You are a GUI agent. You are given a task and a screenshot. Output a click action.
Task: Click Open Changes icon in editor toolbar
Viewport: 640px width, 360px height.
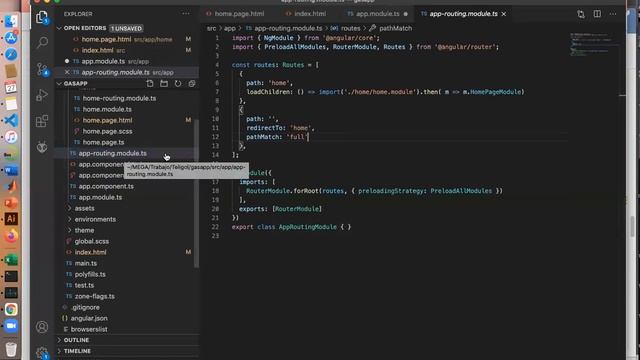pyautogui.click(x=581, y=14)
